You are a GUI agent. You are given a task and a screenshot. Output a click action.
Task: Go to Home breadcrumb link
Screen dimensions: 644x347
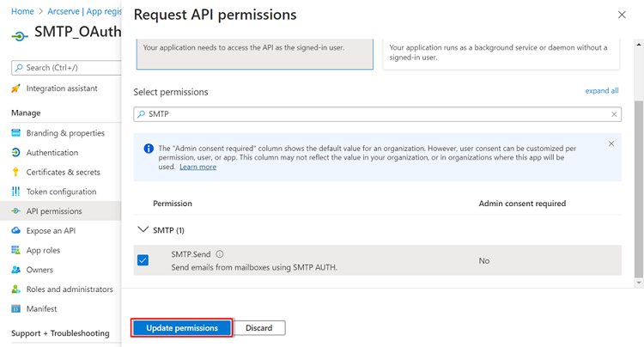[22, 11]
